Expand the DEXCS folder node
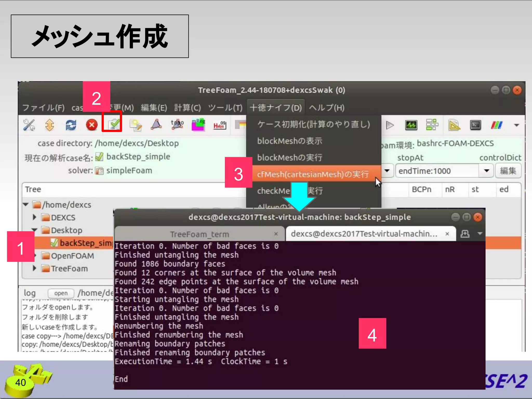Image resolution: width=532 pixels, height=399 pixels. tap(34, 217)
